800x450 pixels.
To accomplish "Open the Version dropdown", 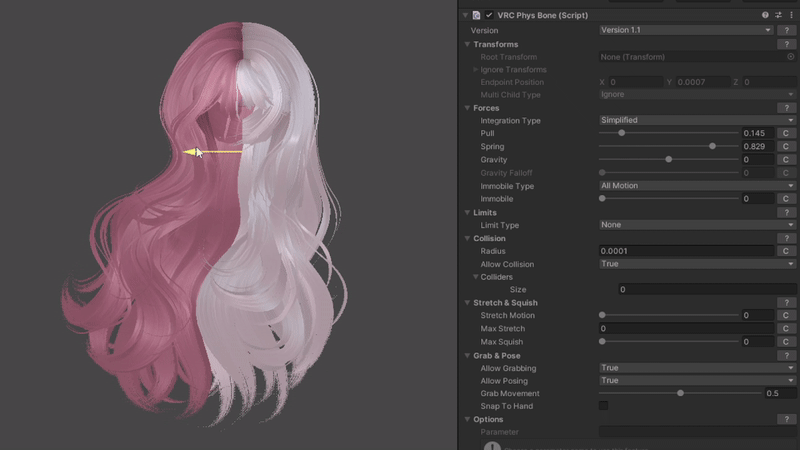I will click(685, 31).
